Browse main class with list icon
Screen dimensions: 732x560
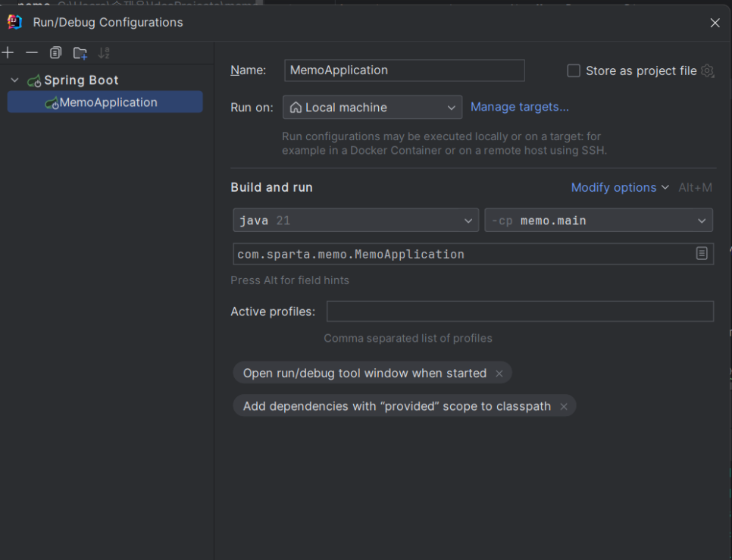pos(702,253)
